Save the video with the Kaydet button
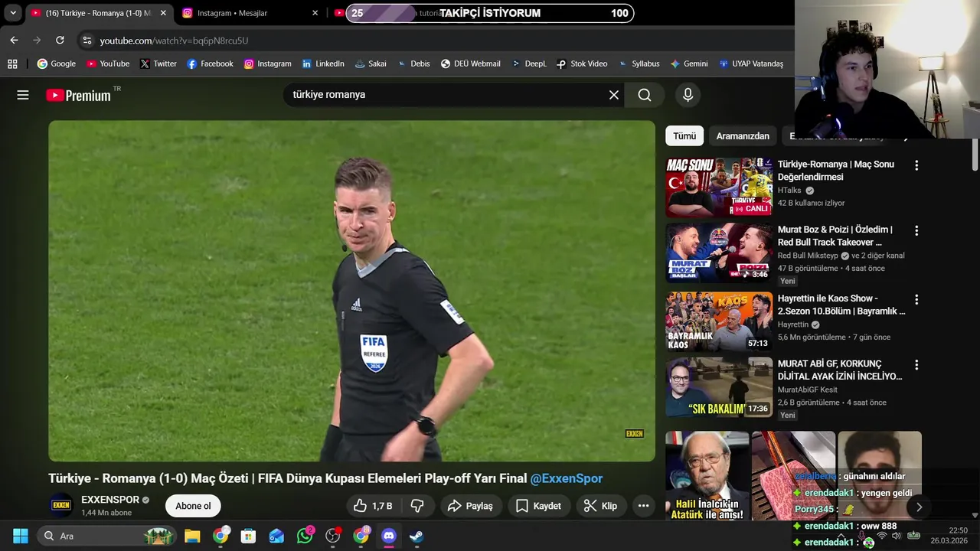 538,506
